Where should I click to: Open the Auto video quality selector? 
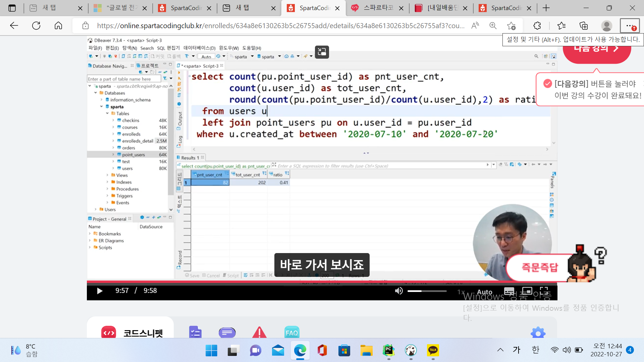484,292
